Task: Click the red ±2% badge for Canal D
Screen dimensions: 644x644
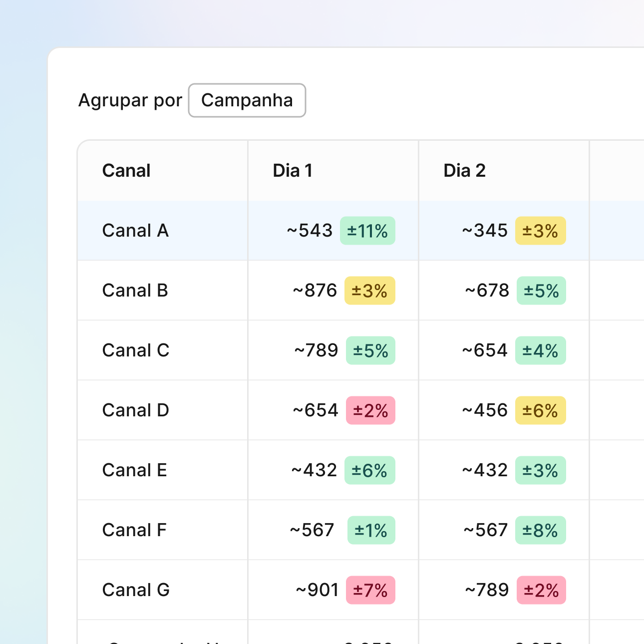Action: coord(370,410)
